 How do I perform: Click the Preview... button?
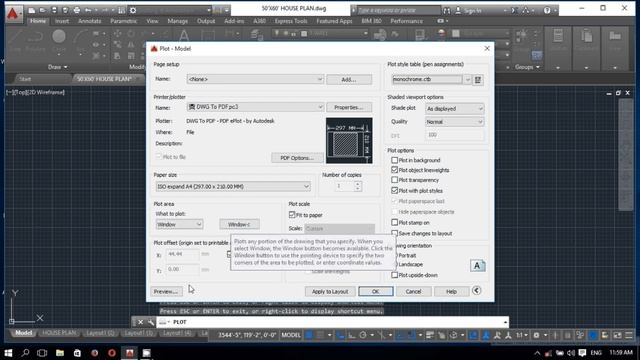point(166,291)
